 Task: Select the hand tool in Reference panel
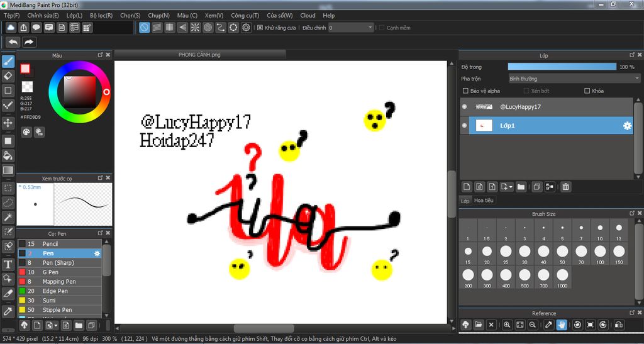point(562,325)
